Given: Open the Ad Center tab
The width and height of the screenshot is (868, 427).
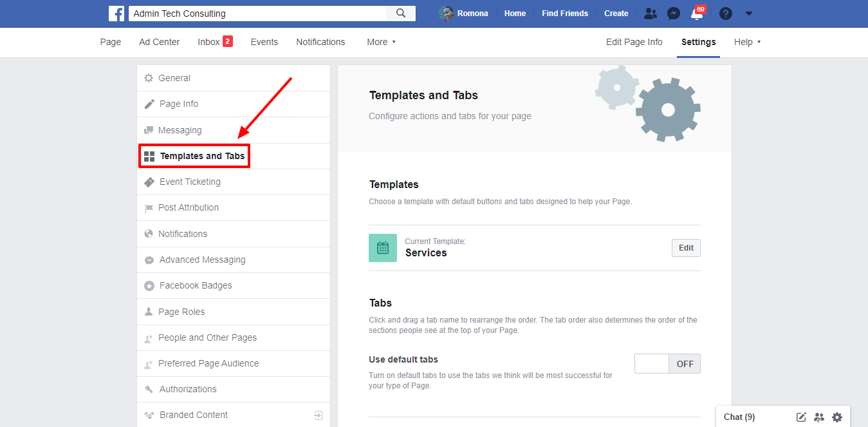Looking at the screenshot, I should (x=160, y=42).
